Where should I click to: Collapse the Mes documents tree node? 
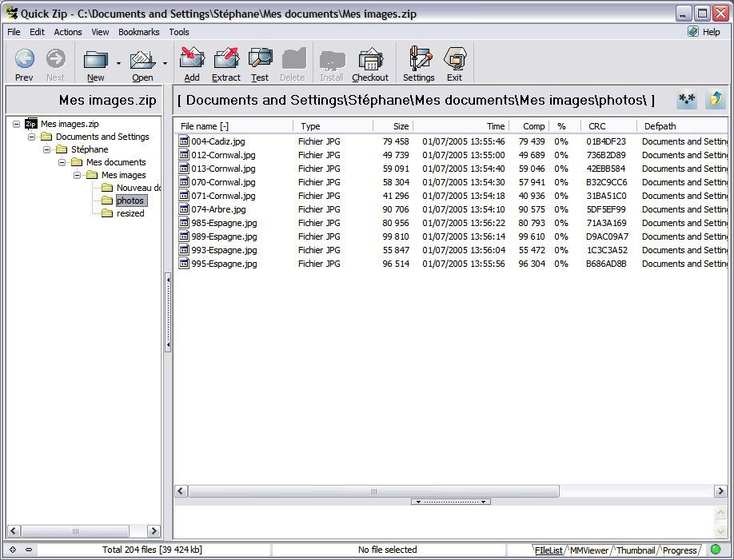(x=62, y=162)
